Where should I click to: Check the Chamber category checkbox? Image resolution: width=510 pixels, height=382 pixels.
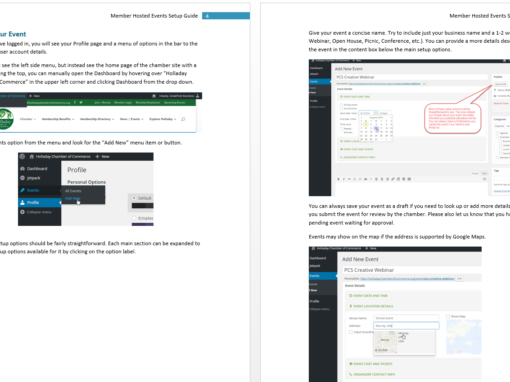click(x=498, y=137)
